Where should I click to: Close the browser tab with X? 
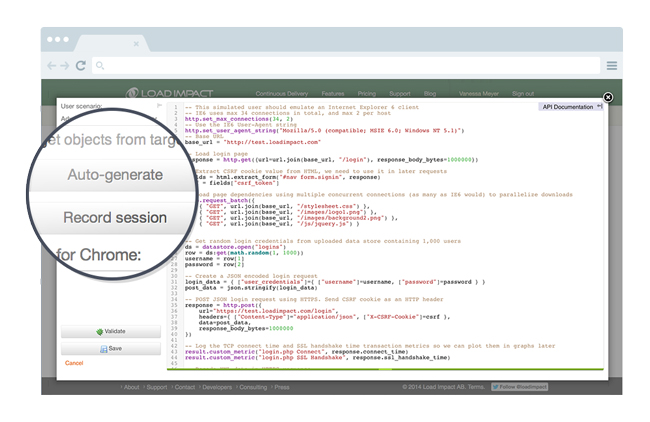(136, 44)
